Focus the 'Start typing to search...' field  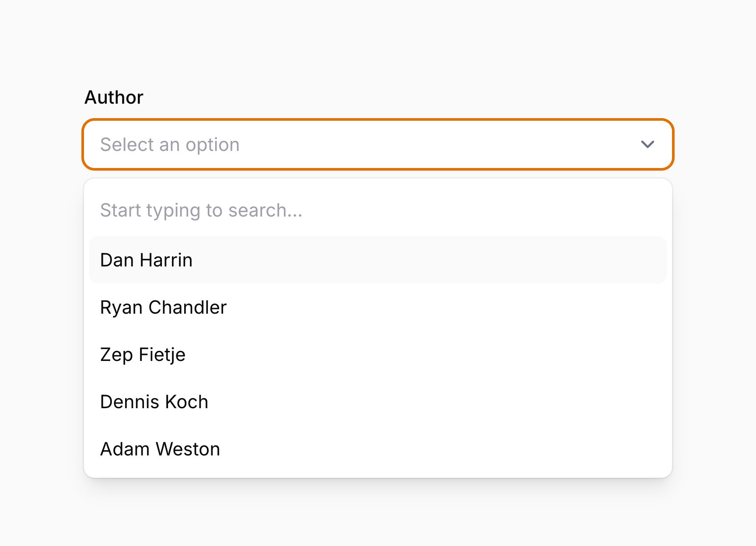click(378, 210)
